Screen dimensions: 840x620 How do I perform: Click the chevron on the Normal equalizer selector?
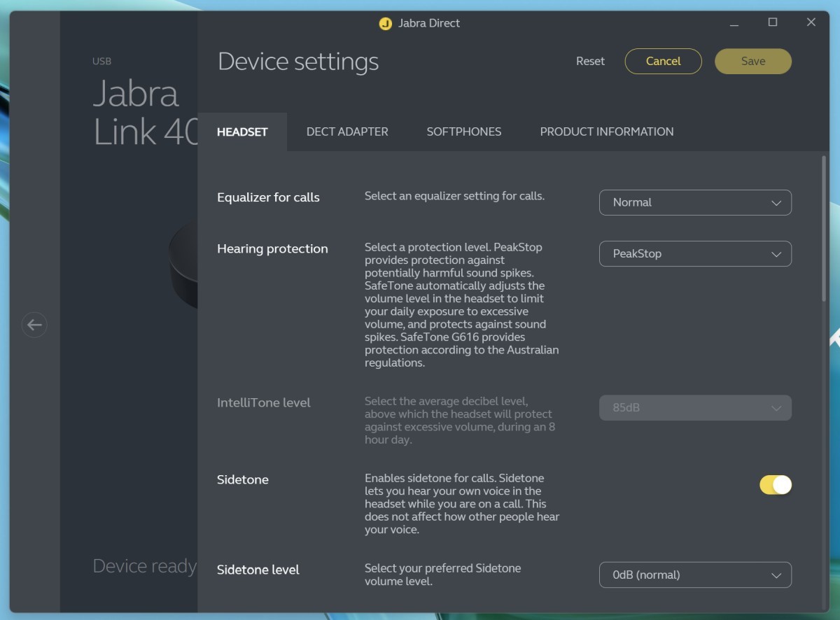click(776, 202)
